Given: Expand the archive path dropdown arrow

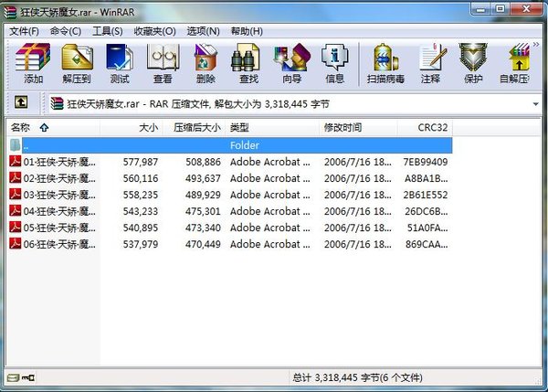Looking at the screenshot, I should click(535, 104).
